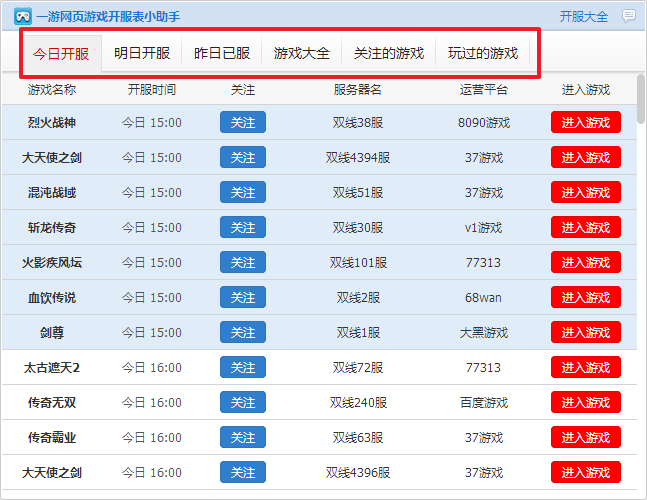Follow 斩龙传奇 with its 关注 button
This screenshot has height=500, width=647.
[243, 227]
